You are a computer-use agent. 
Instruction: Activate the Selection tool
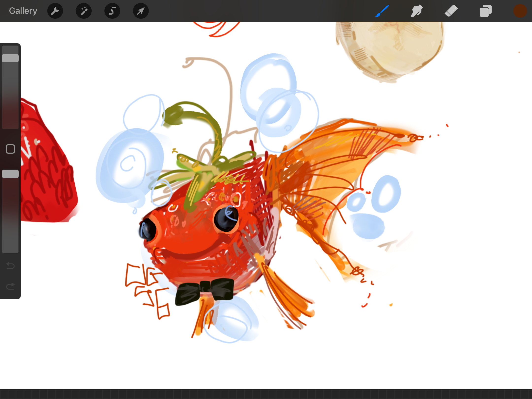tap(112, 11)
